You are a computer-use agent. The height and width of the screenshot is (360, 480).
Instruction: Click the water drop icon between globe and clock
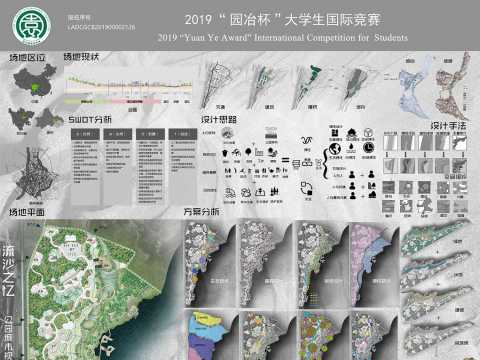coord(351,147)
